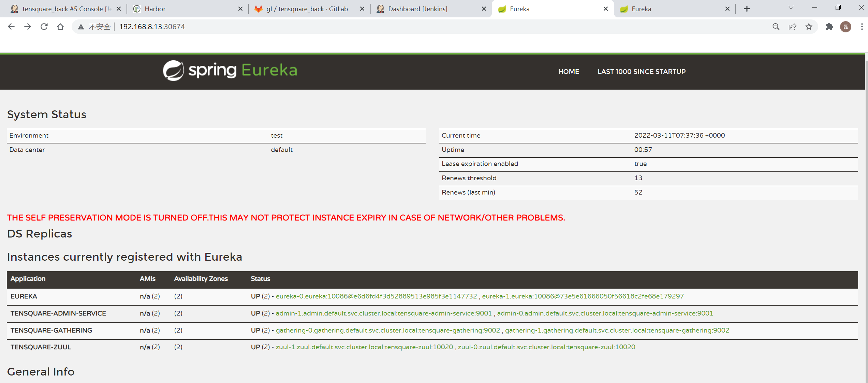Viewport: 868px width, 383px height.
Task: Select the TENSQUARE-GATHERING application cell
Action: (x=51, y=330)
